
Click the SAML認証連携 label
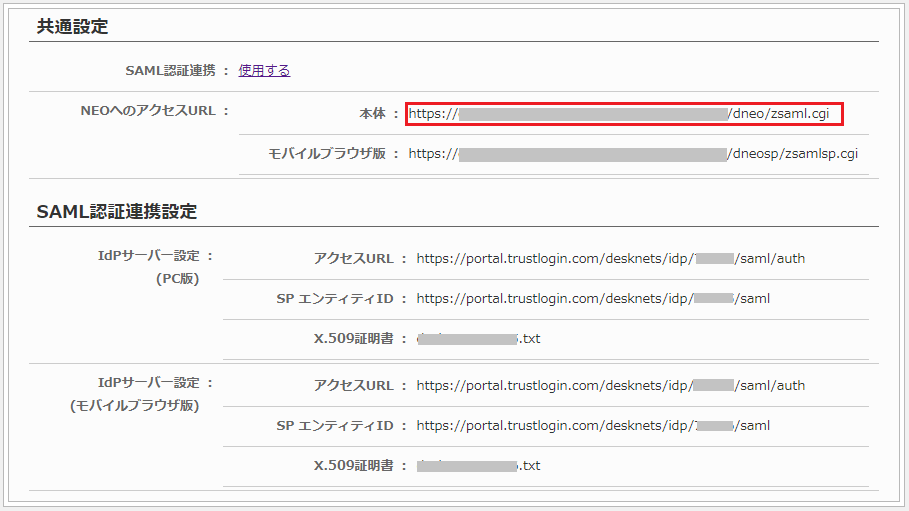(x=170, y=71)
